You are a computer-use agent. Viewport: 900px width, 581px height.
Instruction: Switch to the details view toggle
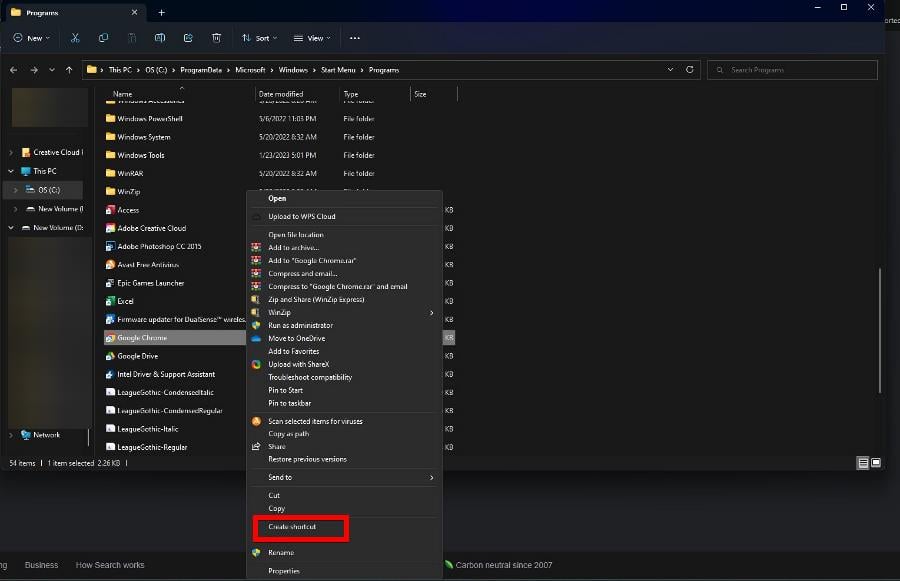(863, 463)
